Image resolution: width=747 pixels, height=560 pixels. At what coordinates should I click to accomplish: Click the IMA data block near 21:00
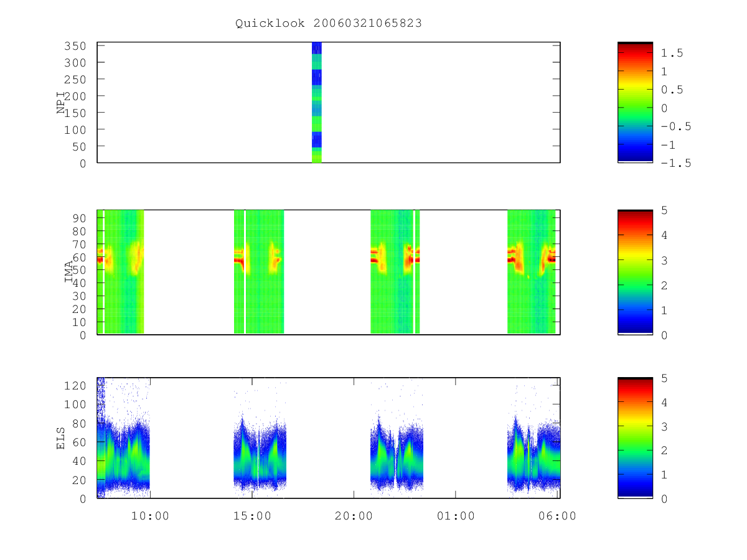pos(395,272)
